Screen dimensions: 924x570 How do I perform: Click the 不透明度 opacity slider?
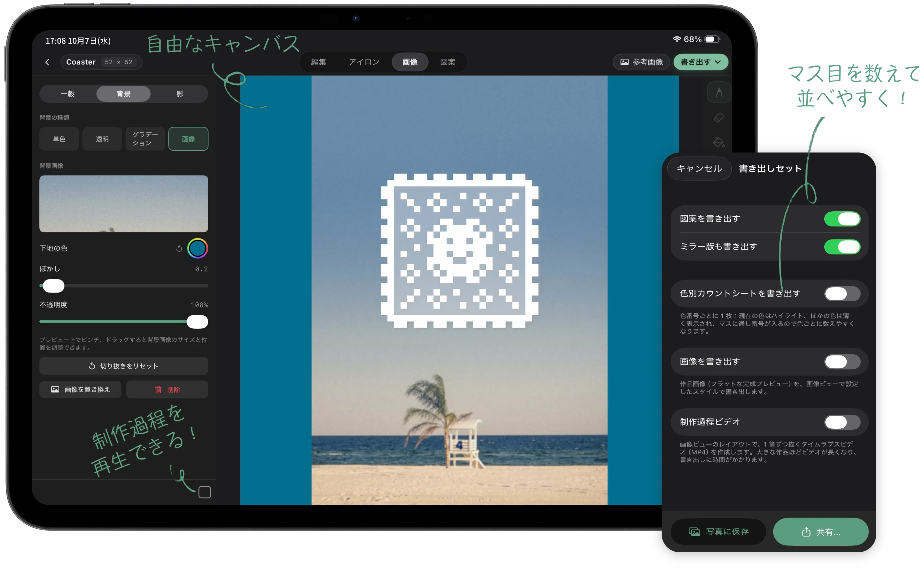pyautogui.click(x=124, y=321)
